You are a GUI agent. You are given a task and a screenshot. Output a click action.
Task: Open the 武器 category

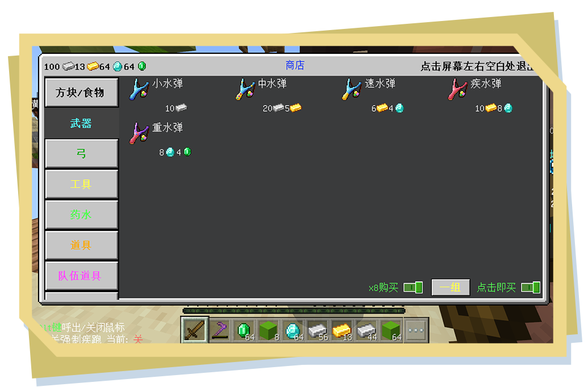point(81,123)
